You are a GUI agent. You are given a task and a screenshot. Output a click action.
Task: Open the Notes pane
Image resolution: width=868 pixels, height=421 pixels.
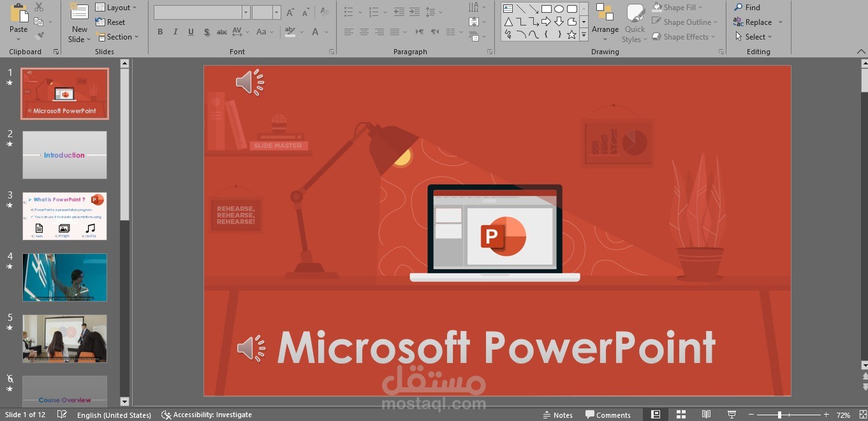pos(557,415)
